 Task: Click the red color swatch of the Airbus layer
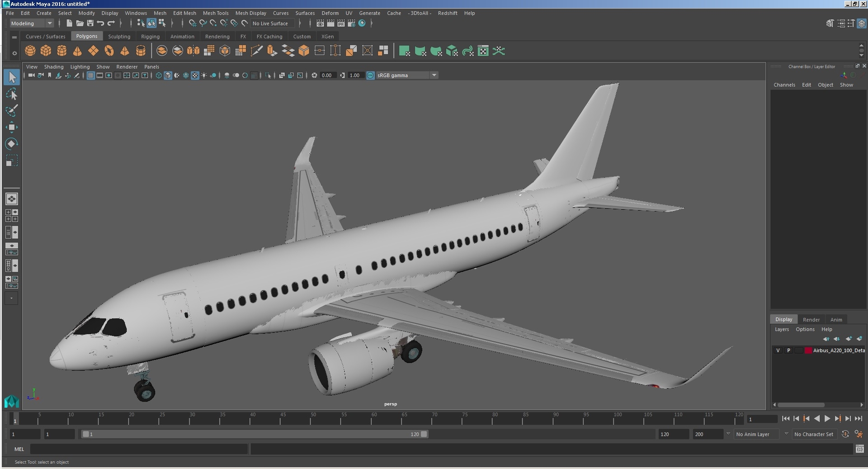point(809,351)
